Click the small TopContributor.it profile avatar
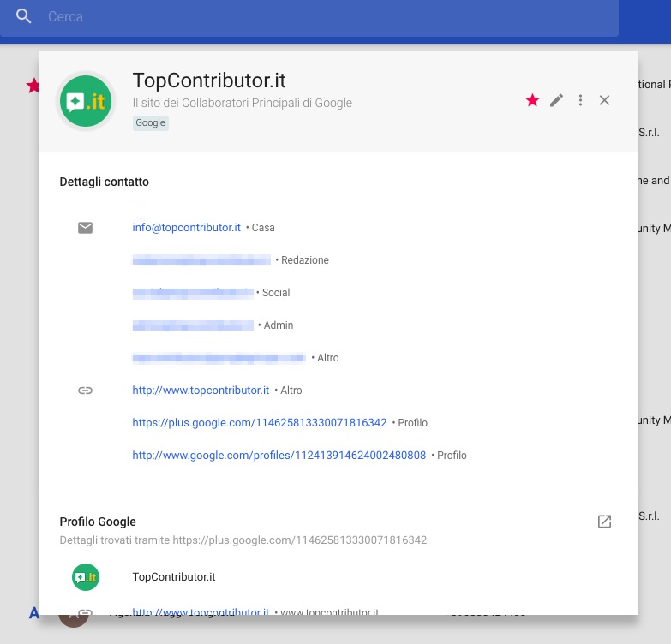Viewport: 671px width, 644px height. click(x=86, y=577)
